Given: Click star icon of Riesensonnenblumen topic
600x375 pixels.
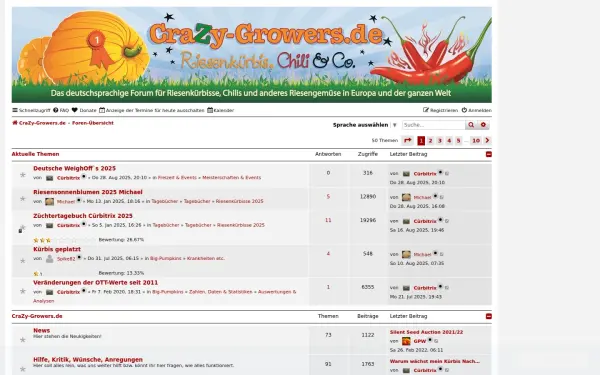Looking at the screenshot, I should [23, 199].
